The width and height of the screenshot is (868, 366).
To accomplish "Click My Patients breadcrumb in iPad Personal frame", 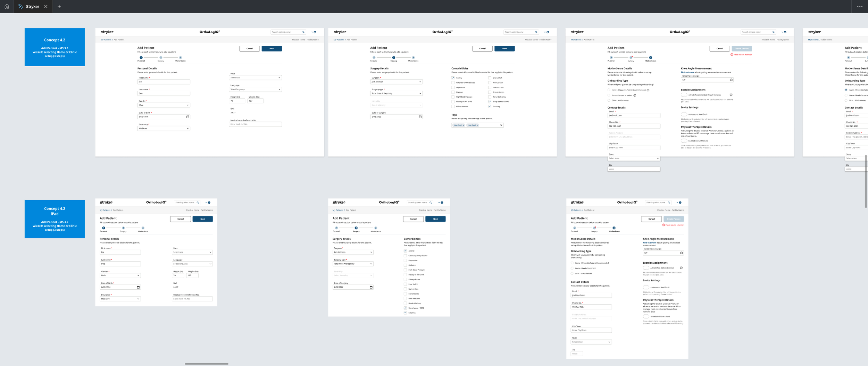I will 105,210.
